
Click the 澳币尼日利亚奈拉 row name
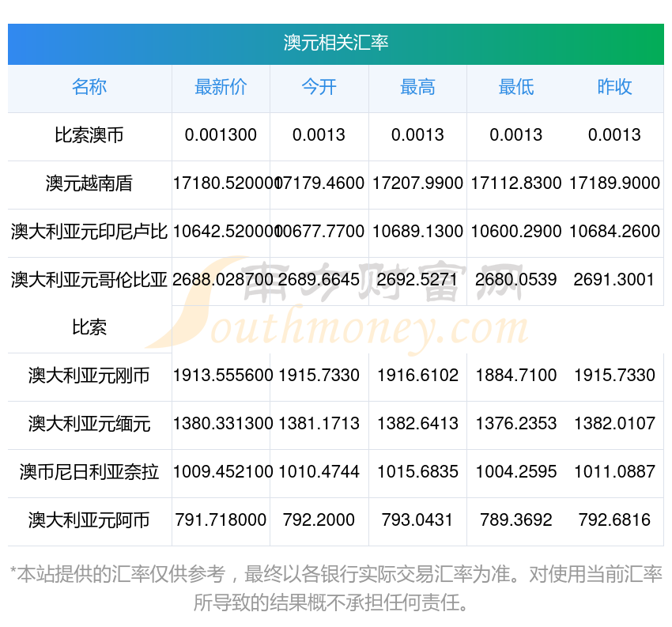[89, 472]
